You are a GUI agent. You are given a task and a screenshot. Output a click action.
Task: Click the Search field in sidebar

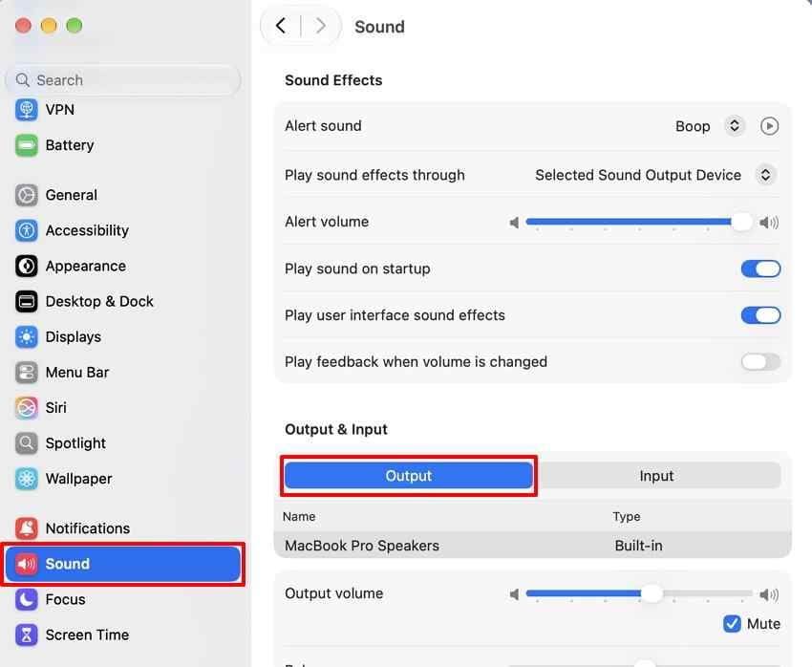coord(122,79)
